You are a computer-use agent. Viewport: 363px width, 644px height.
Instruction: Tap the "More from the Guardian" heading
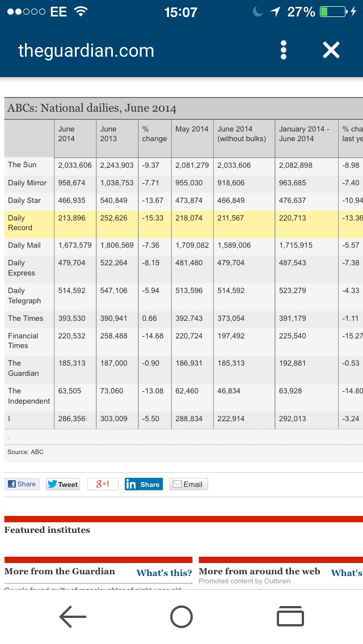click(x=60, y=571)
